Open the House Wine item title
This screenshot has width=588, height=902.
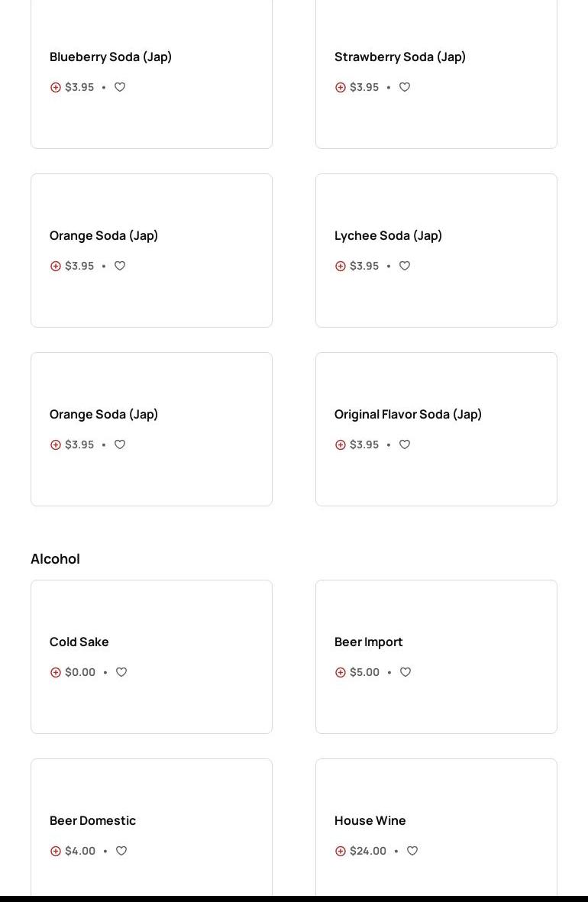[370, 820]
